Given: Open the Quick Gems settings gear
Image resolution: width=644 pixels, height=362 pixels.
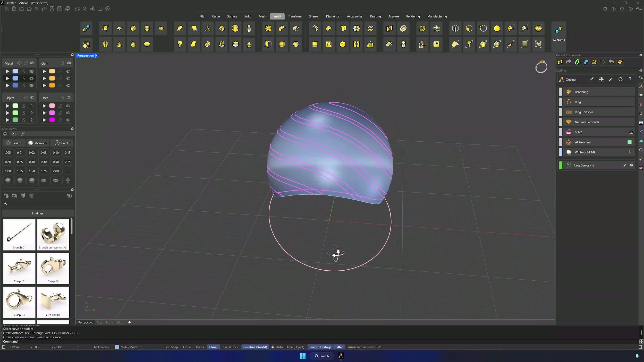Looking at the screenshot, I should (72, 129).
